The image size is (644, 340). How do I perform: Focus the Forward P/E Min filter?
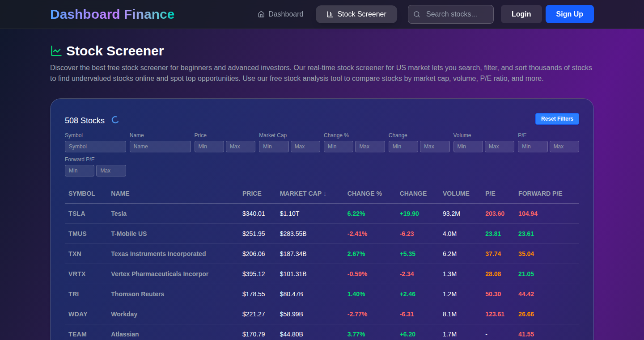80,171
